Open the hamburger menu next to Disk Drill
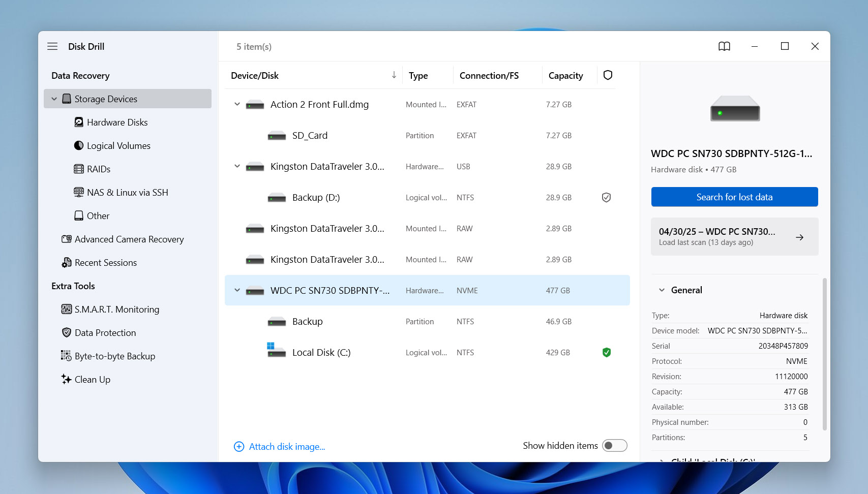 (x=52, y=46)
